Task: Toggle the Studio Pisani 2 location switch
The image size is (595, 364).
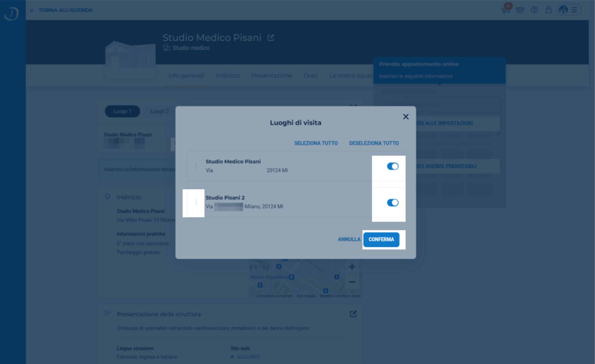Action: point(393,203)
